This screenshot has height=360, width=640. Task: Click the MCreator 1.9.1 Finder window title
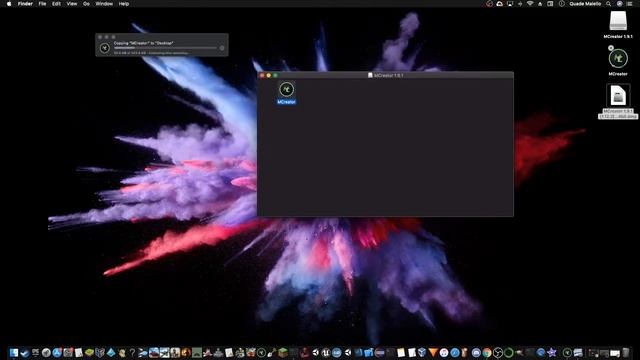tap(389, 75)
